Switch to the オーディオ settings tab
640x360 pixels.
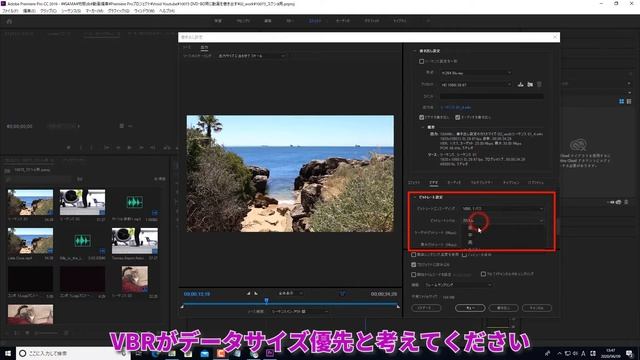click(x=454, y=182)
